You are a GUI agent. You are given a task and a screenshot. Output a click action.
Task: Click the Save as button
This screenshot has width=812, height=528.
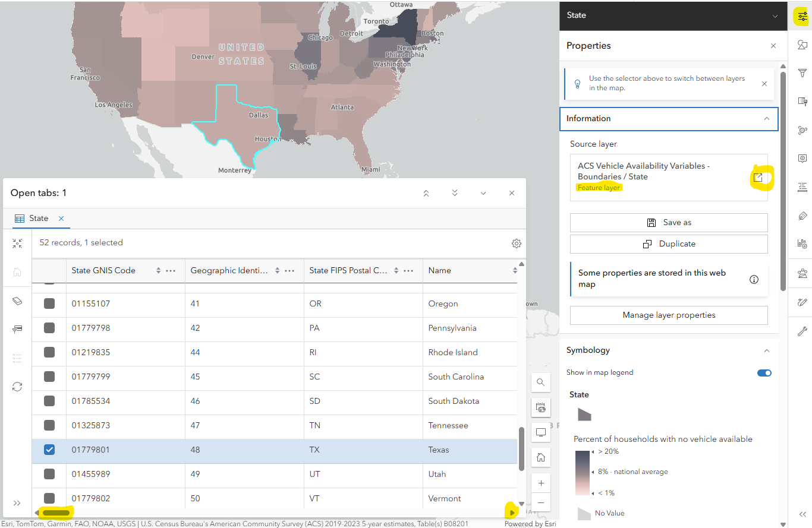point(669,223)
